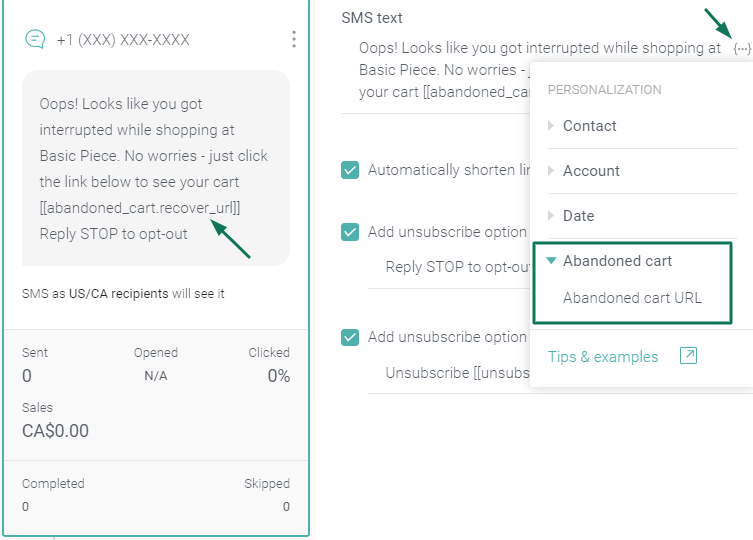Open the personalization curly braces icon
This screenshot has height=540, width=753.
742,49
